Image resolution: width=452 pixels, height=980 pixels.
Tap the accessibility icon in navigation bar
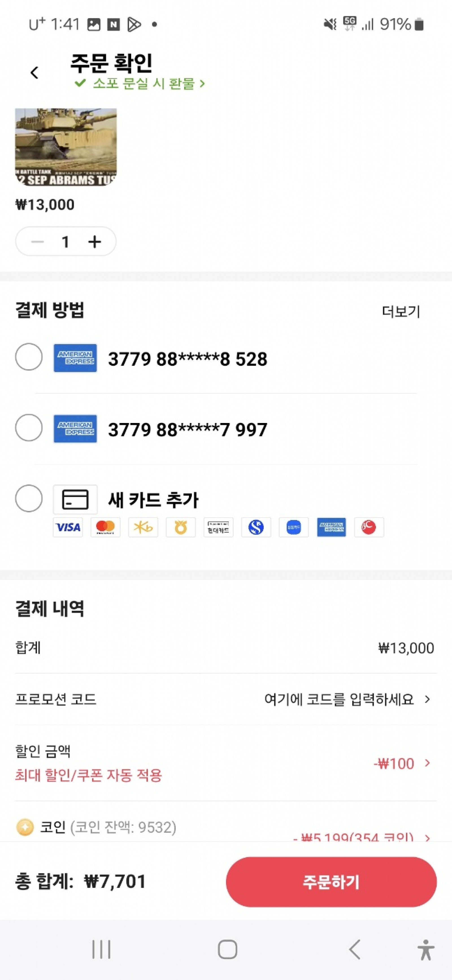(426, 949)
